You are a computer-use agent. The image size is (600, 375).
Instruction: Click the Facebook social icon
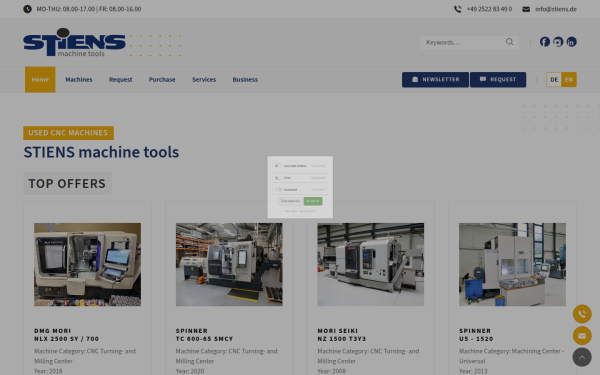click(x=545, y=42)
